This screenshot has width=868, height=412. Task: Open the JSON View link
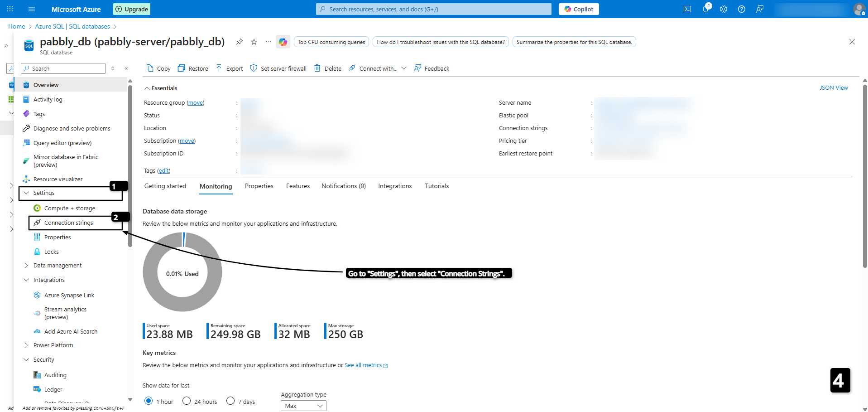tap(834, 88)
